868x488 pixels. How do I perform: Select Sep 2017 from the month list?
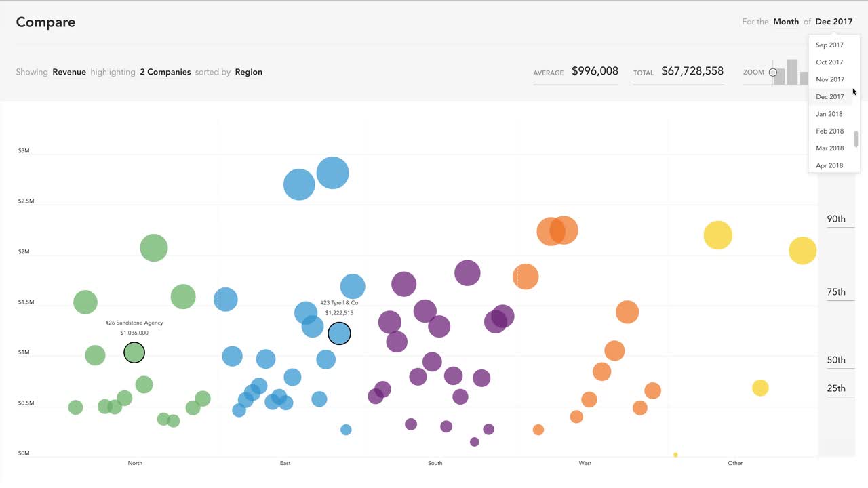pyautogui.click(x=829, y=45)
